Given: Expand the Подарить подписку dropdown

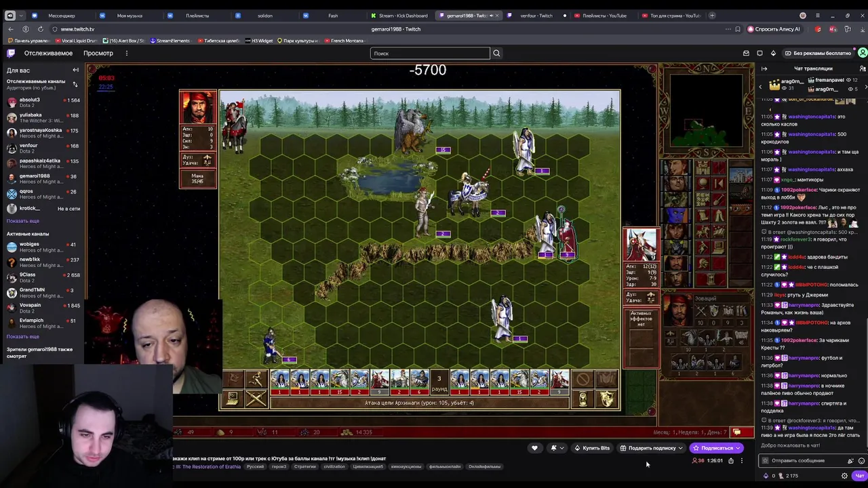Looking at the screenshot, I should 680,448.
